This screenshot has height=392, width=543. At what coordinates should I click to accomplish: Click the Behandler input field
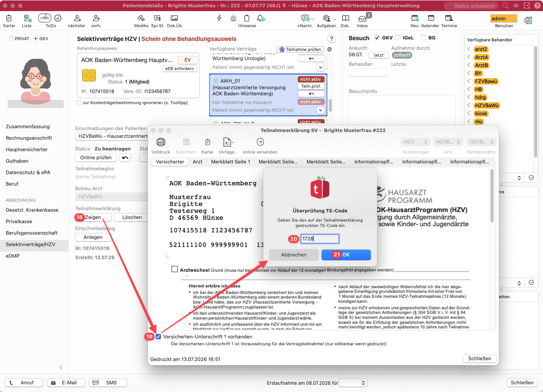368,73
